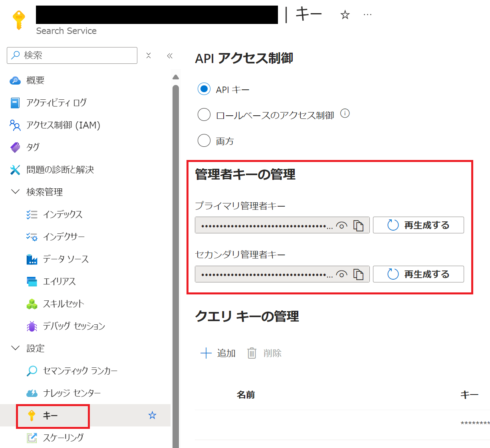Regenerate the primary admin key
This screenshot has height=448, width=490.
(418, 225)
